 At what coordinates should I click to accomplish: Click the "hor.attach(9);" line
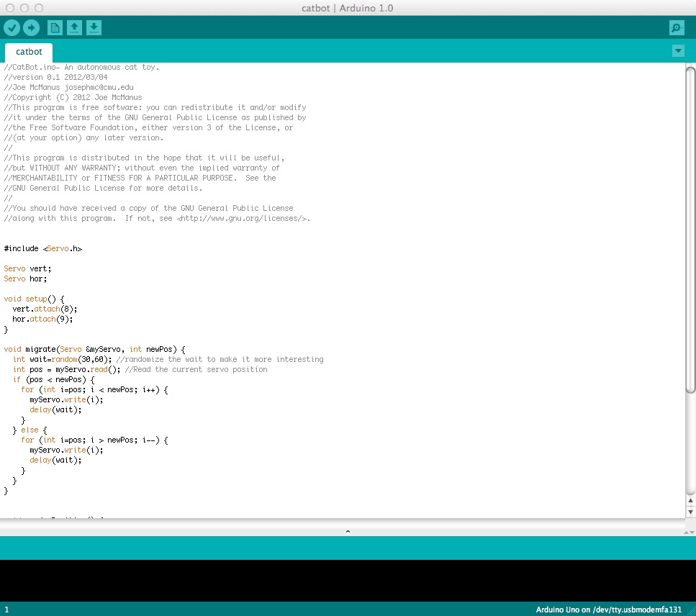(42, 320)
